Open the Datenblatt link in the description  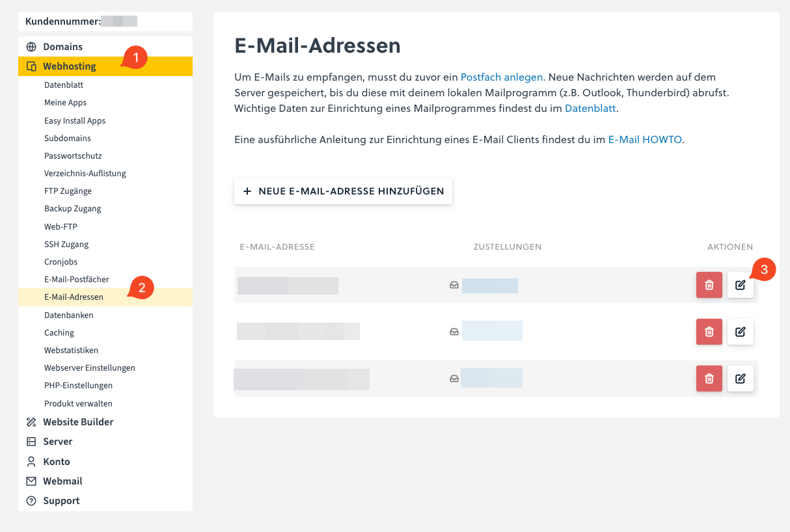click(x=590, y=108)
